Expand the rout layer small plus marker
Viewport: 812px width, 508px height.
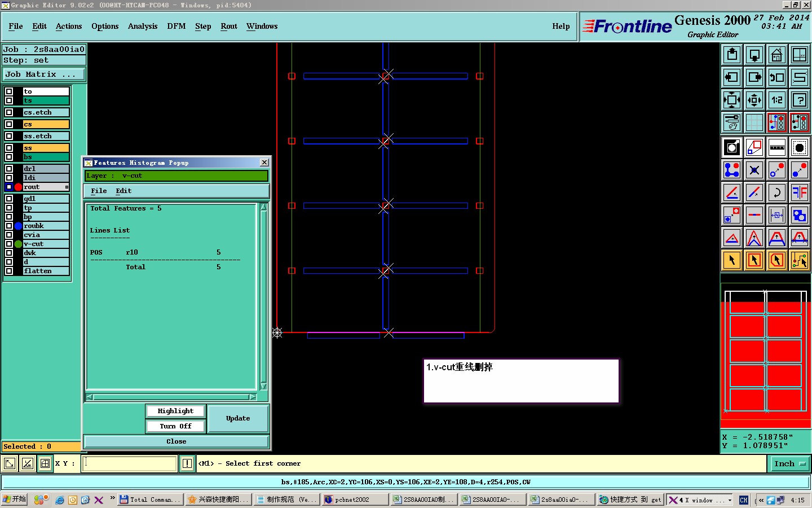pyautogui.click(x=67, y=187)
